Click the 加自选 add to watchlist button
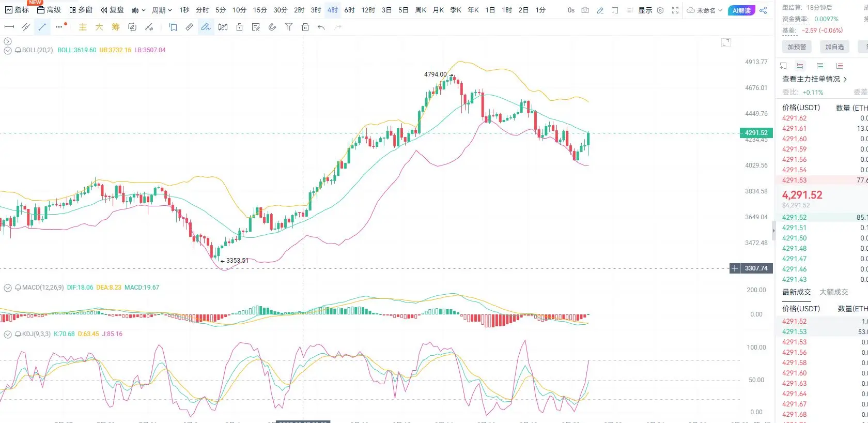868x423 pixels. pos(834,47)
